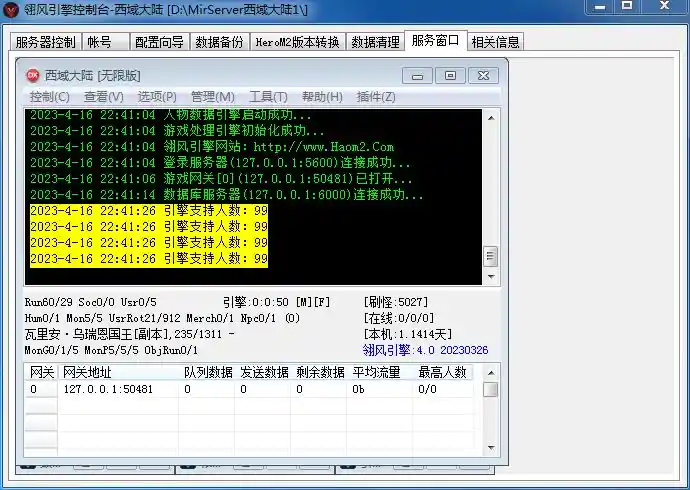Click the 队列数据 column header
The height and width of the screenshot is (490, 690).
tap(207, 373)
